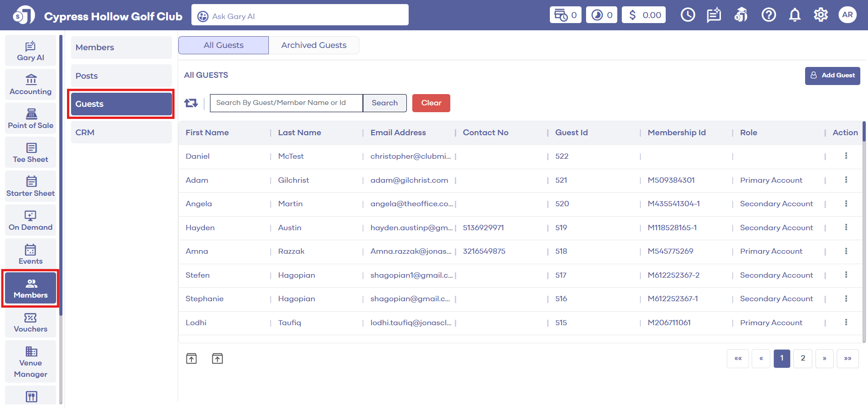Open the Accounting module
Viewport: 868px width, 408px height.
tap(30, 85)
